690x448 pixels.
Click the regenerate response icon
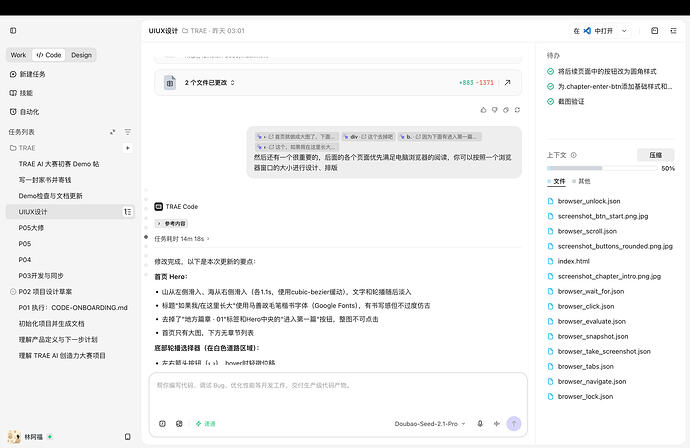(518, 110)
